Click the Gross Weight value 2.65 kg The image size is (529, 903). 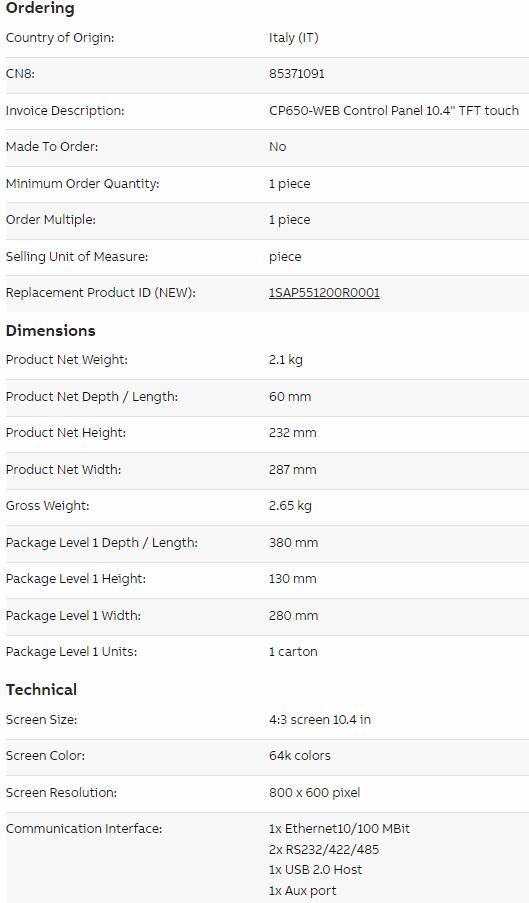[290, 506]
